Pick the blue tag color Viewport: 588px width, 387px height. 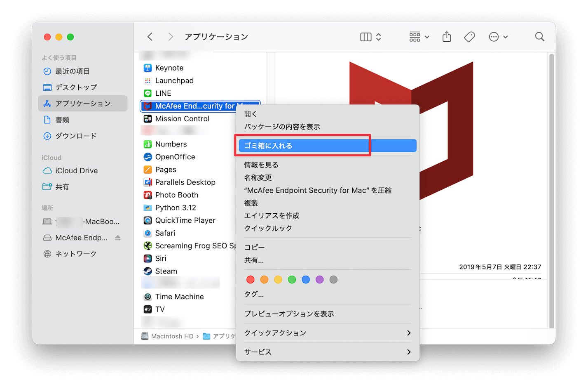point(306,280)
